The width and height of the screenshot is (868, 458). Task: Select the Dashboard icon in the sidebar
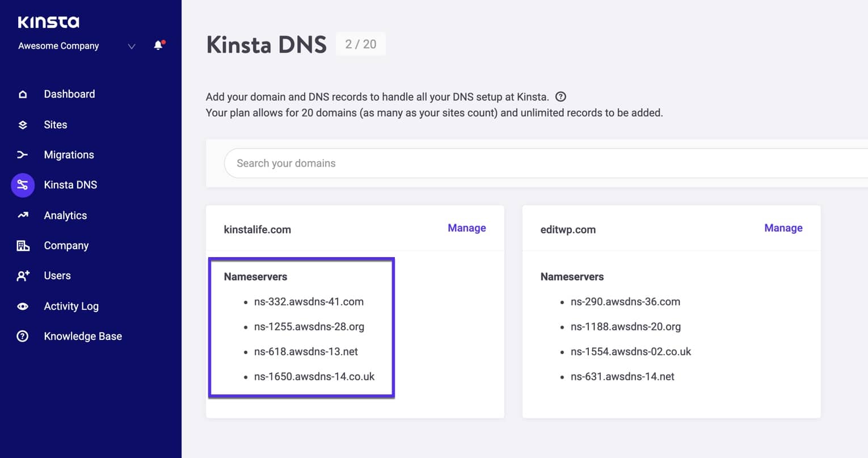23,94
